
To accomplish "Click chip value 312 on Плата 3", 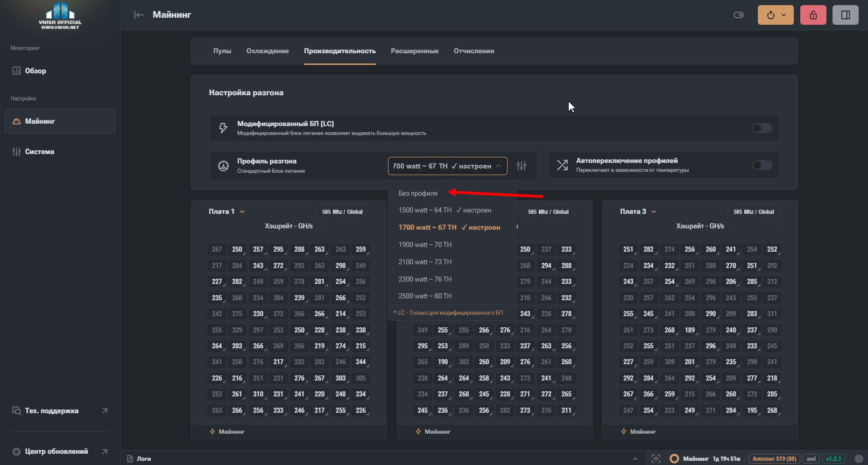I will pyautogui.click(x=772, y=282).
